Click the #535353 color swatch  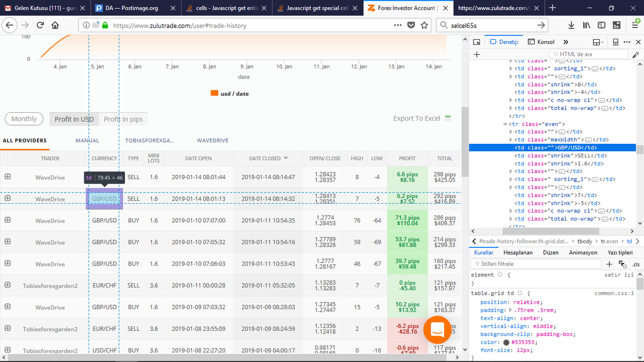coord(506,342)
